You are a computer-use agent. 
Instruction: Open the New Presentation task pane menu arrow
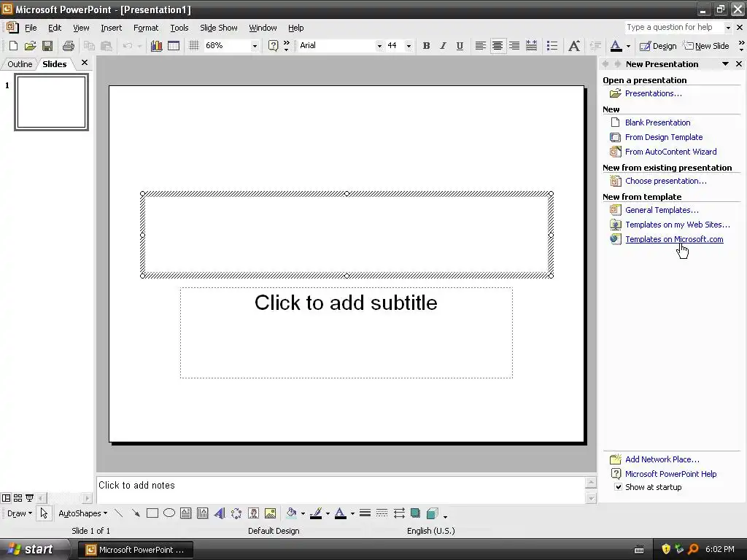(x=725, y=64)
